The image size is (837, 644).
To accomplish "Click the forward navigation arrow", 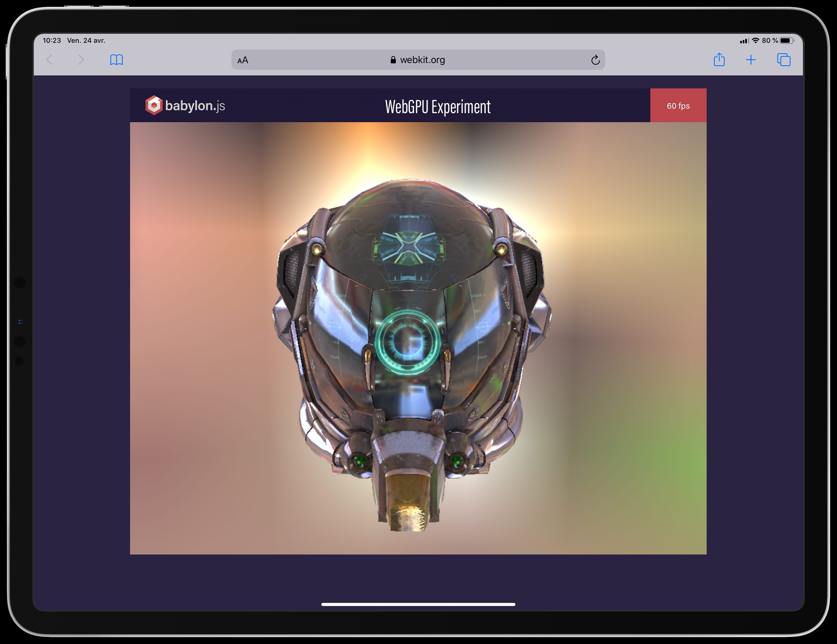I will tap(81, 60).
